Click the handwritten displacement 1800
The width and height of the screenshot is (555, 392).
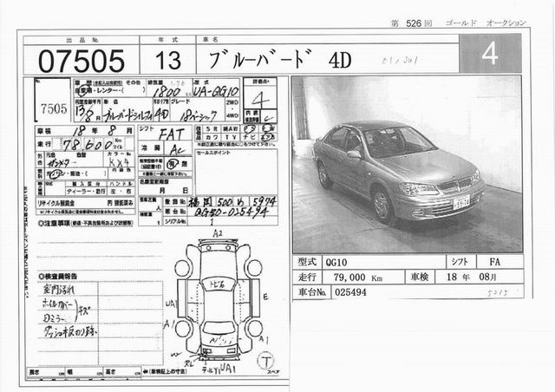[166, 93]
